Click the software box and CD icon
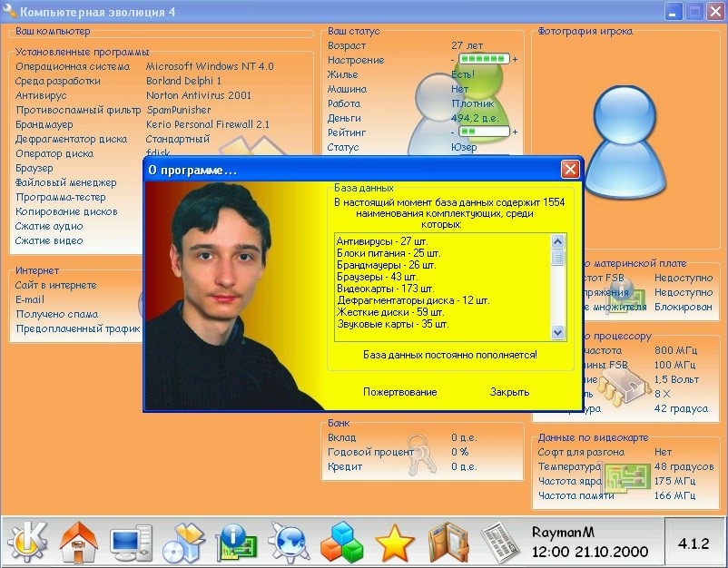The width and height of the screenshot is (728, 568). [x=184, y=543]
